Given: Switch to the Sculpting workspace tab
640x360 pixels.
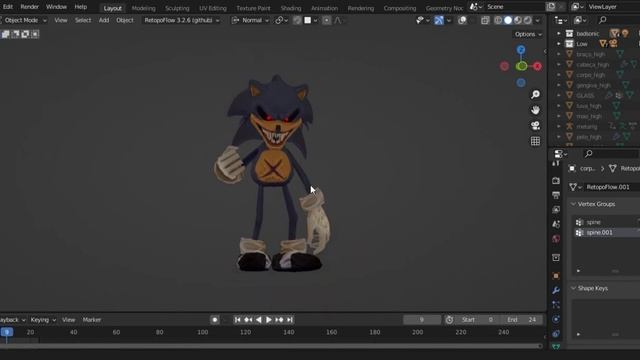Looking at the screenshot, I should [177, 8].
